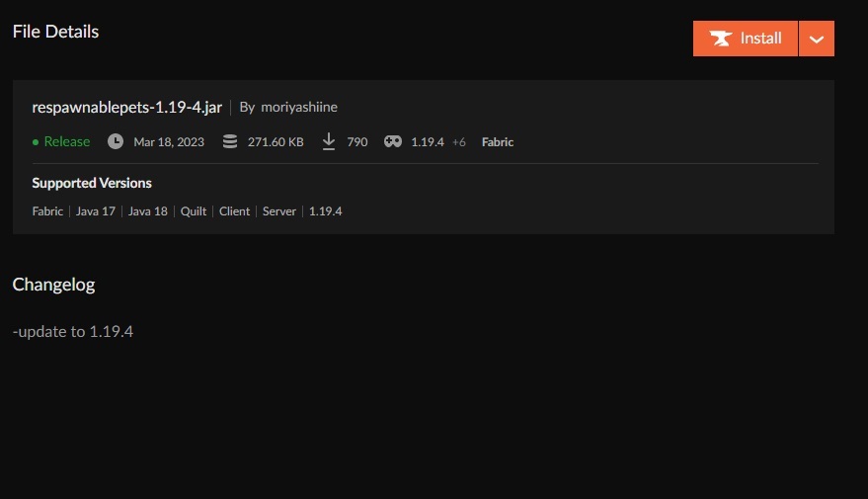Expand the +6 additional game versions
Viewport: 868px width, 499px height.
pos(459,142)
